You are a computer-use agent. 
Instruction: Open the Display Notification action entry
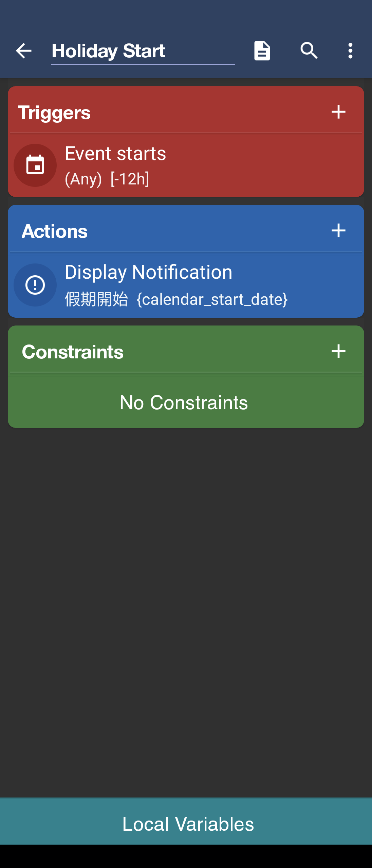click(186, 285)
